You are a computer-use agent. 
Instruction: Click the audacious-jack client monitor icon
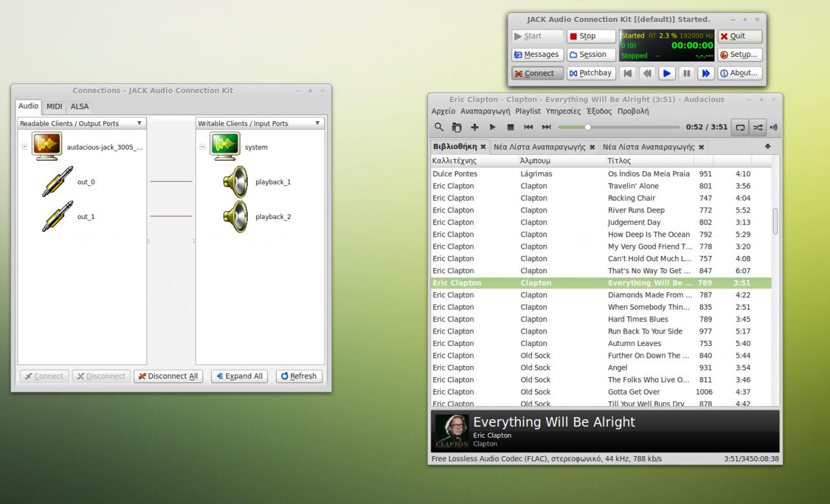click(47, 146)
